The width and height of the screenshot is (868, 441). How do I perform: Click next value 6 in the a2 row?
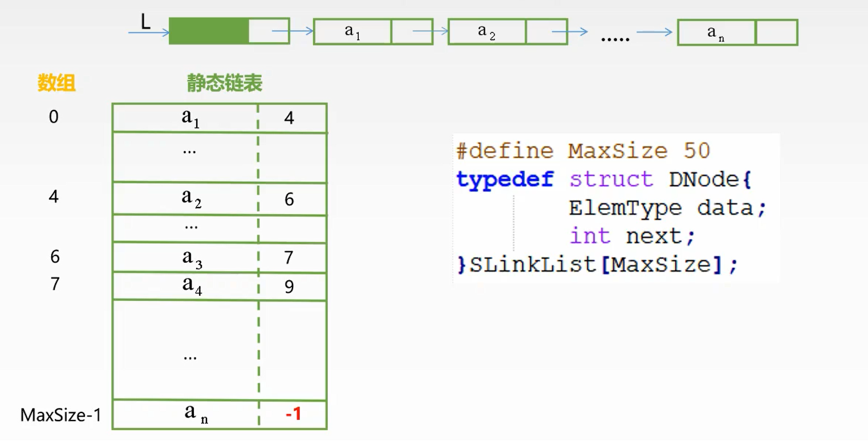[x=289, y=199]
